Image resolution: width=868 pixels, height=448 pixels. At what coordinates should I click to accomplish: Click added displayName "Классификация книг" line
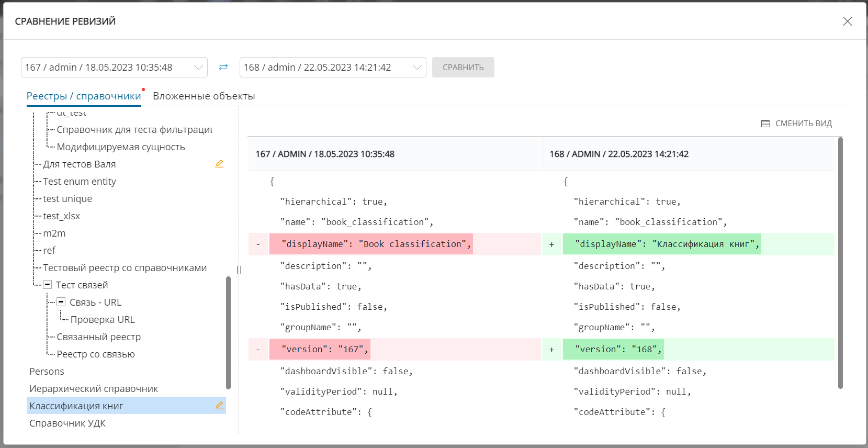tap(688, 244)
